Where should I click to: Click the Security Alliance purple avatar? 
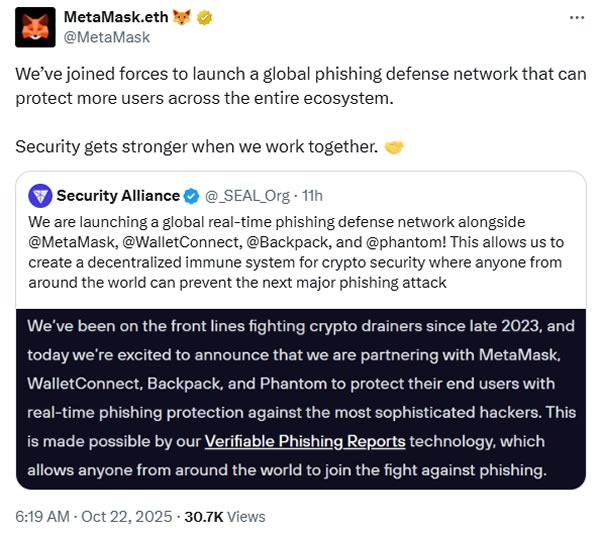(40, 196)
